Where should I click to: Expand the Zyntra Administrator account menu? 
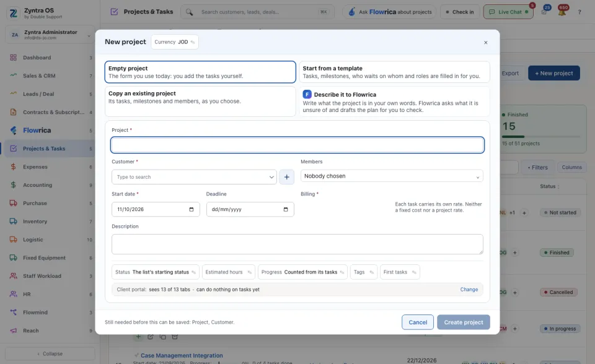pos(50,35)
